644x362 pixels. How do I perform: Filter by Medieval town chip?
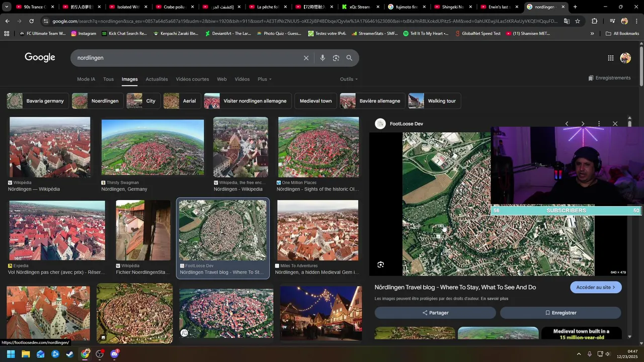pos(315,101)
